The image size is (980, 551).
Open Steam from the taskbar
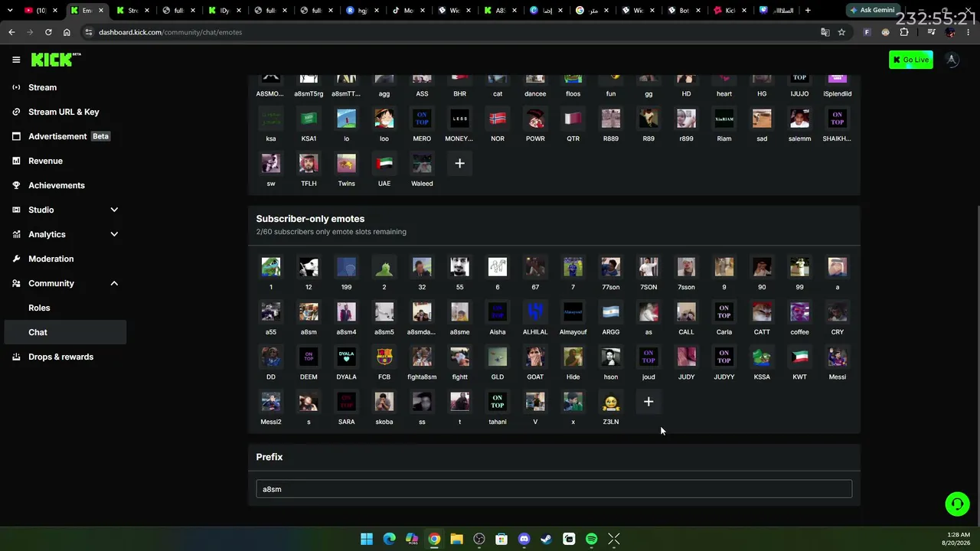[546, 539]
